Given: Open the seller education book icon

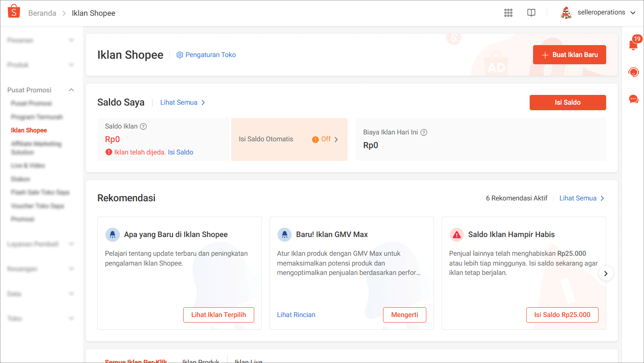Looking at the screenshot, I should (x=531, y=13).
